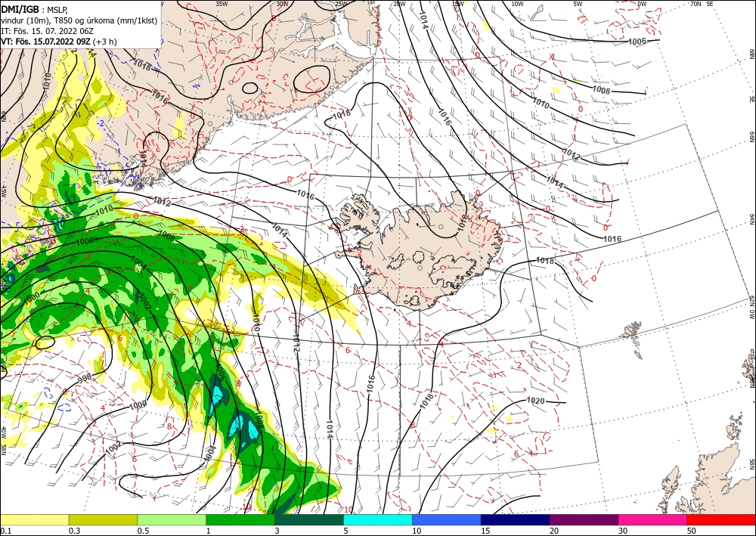Screen dimensions: 756x536
Task: Click the '998' isobar label
Action: (85, 379)
